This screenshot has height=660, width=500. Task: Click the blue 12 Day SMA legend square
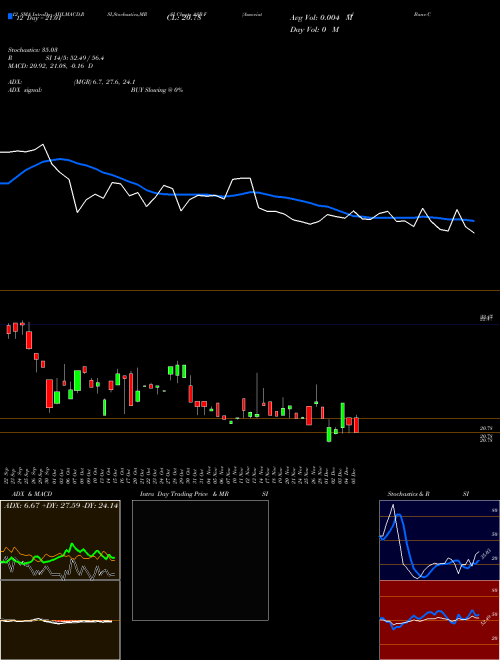(10, 16)
